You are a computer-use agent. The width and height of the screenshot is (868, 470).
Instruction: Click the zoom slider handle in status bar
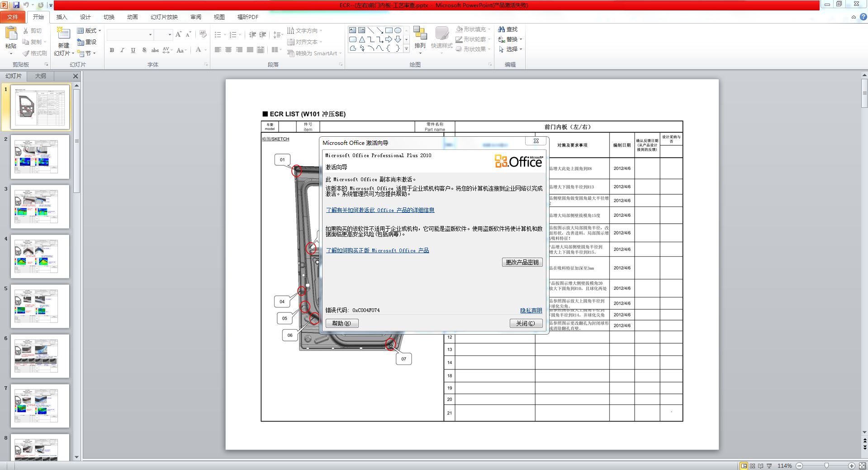(x=826, y=466)
